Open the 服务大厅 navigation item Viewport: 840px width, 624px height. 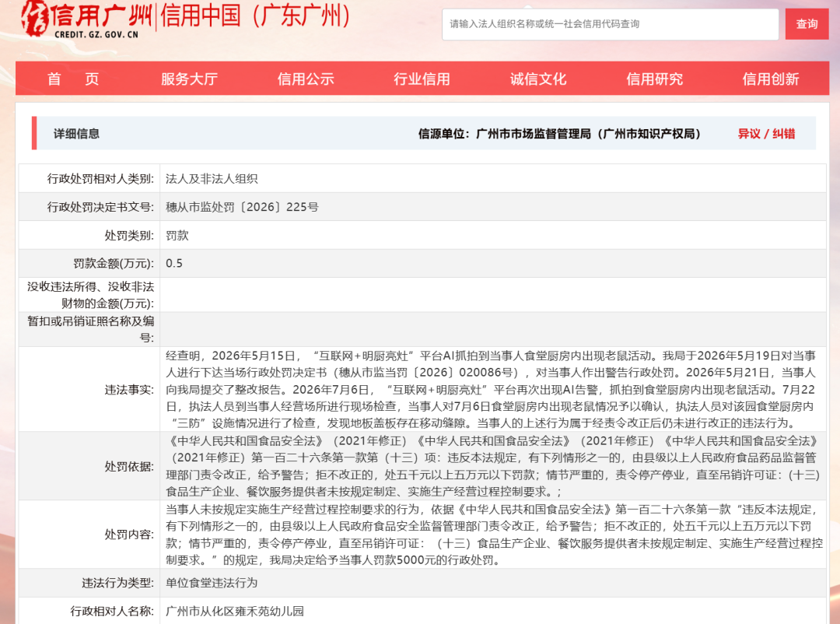click(x=189, y=79)
